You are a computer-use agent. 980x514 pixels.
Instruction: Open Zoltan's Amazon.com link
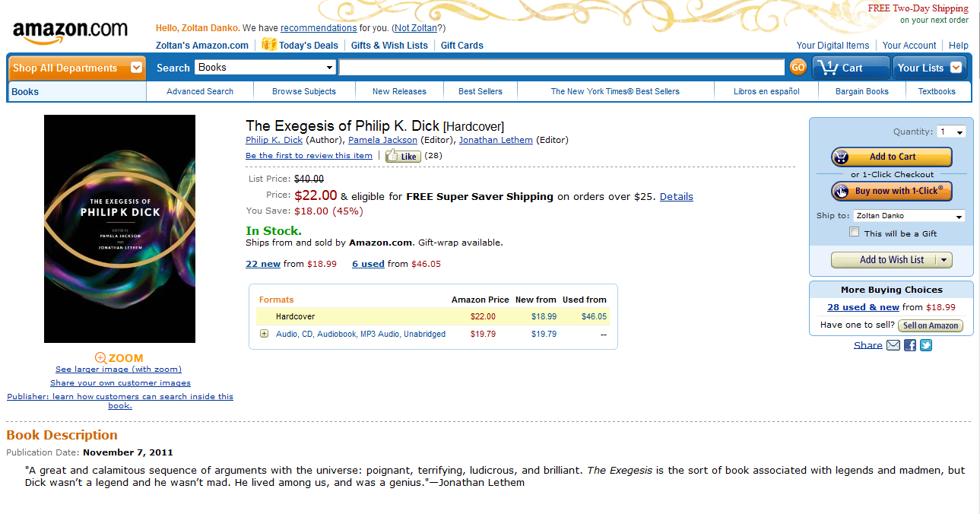click(202, 46)
